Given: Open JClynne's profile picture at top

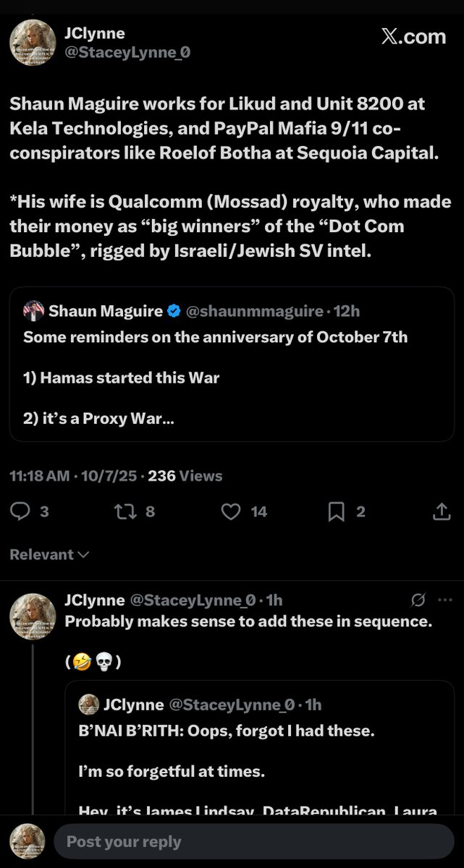Looking at the screenshot, I should pos(33,43).
